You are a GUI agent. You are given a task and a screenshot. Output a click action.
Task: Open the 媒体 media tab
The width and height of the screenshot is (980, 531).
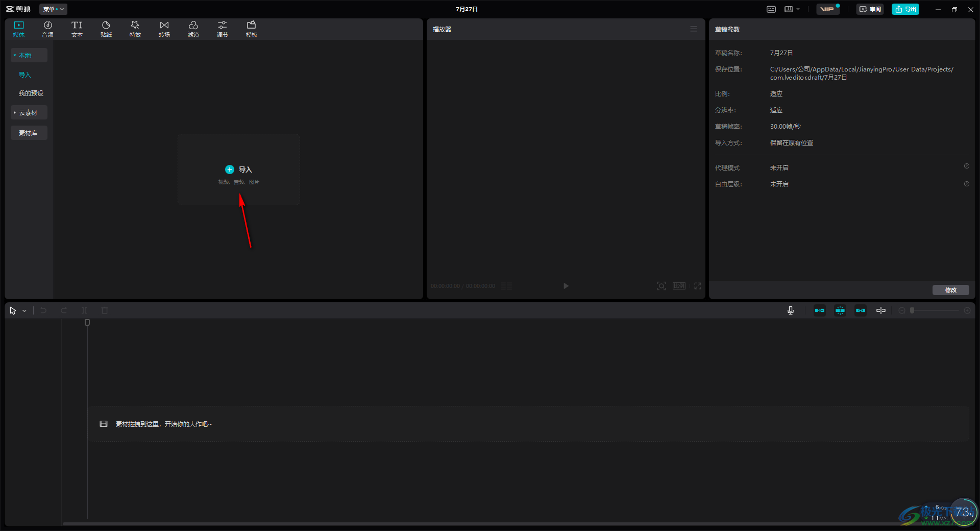click(19, 29)
